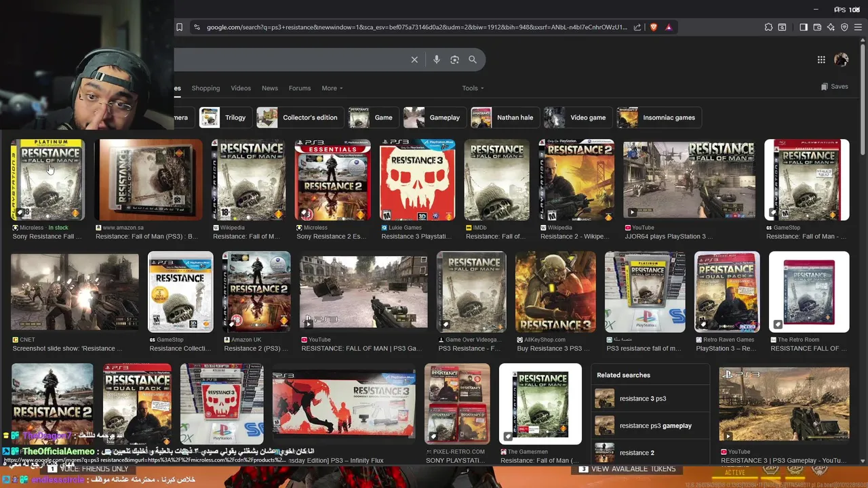The image size is (868, 488).
Task: Click the bookmark icon in the address bar
Action: pyautogui.click(x=179, y=27)
